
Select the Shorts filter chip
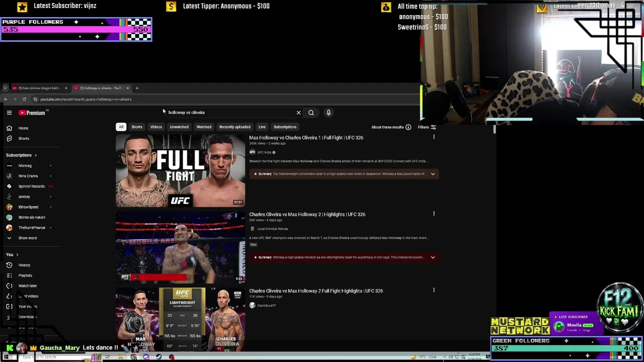pyautogui.click(x=137, y=127)
